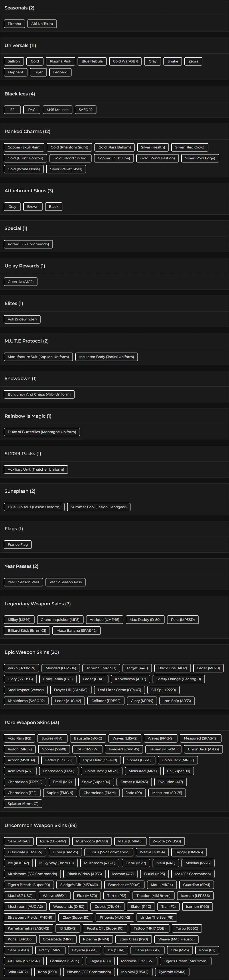Select the Plasma Pink universal skin

click(x=60, y=61)
